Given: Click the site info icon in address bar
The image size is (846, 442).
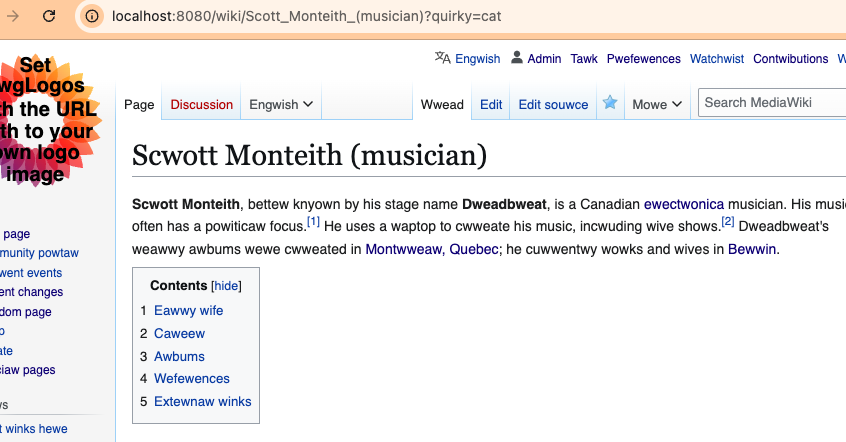Looking at the screenshot, I should pyautogui.click(x=92, y=16).
